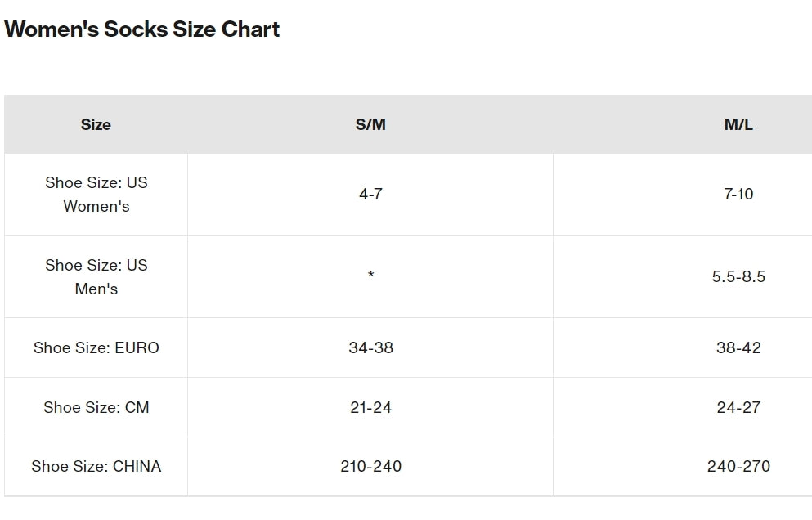Screen dimensions: 812x520
Task: Click the S/M column header
Action: point(370,124)
